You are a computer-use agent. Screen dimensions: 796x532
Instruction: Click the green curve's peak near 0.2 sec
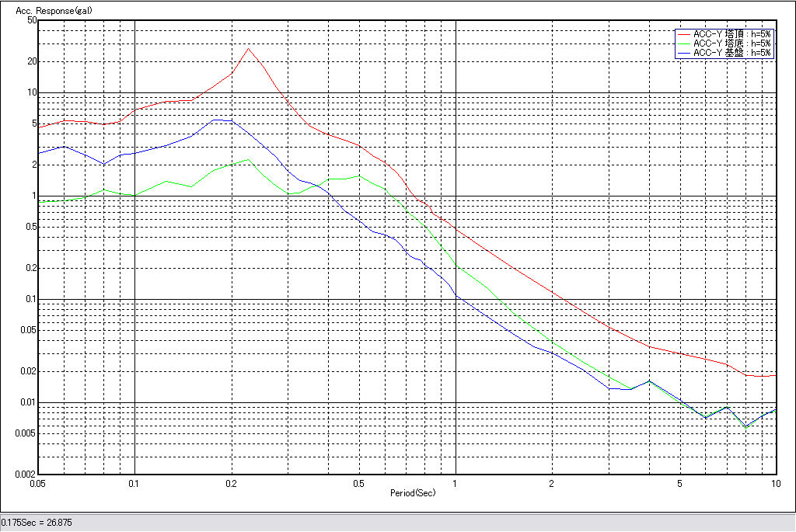tap(247, 160)
